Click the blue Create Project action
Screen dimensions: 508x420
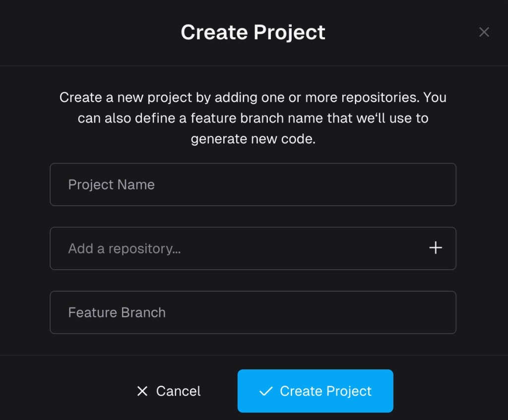pyautogui.click(x=316, y=391)
